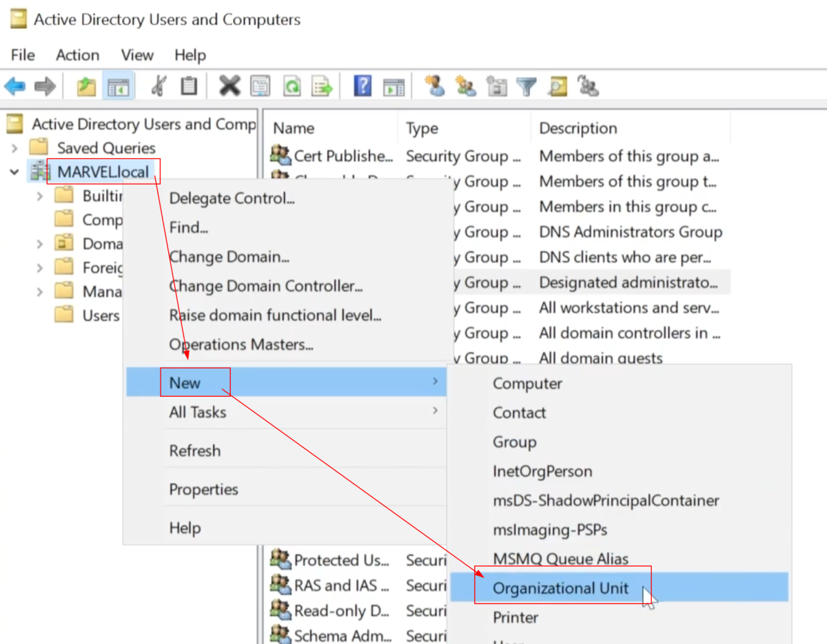This screenshot has height=644, width=827.
Task: Select the Users folder in tree
Action: [x=101, y=315]
